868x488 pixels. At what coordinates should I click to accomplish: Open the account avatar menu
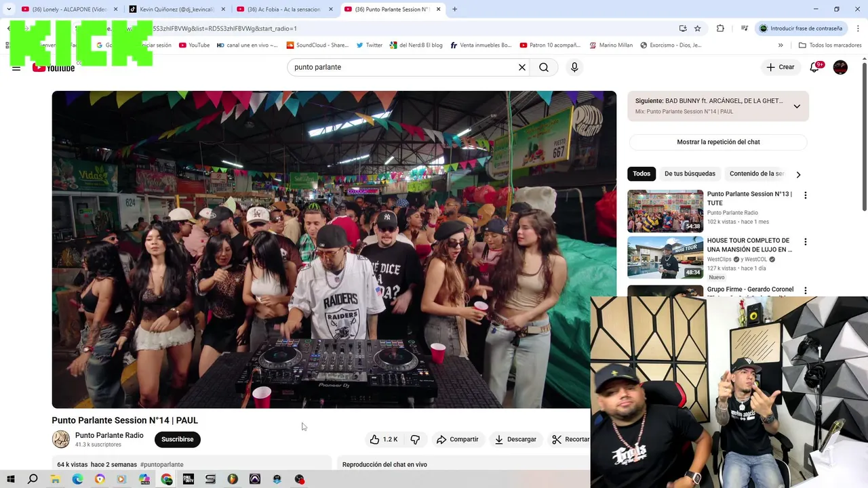[840, 67]
